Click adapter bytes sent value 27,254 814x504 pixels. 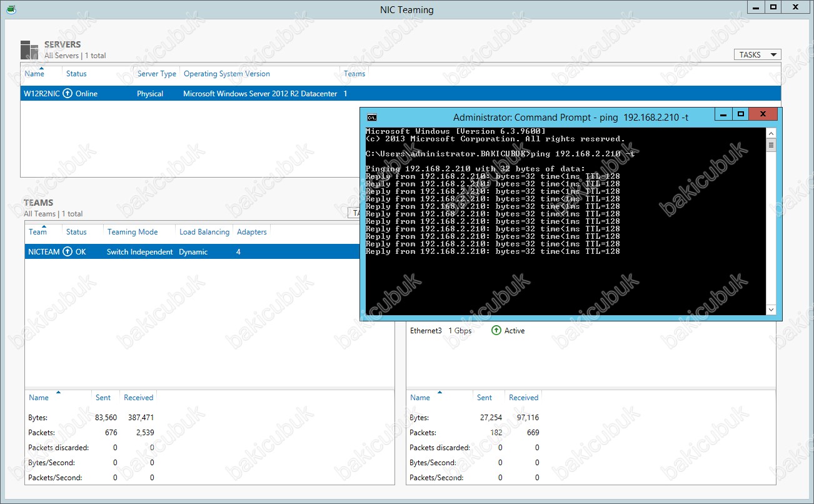490,418
